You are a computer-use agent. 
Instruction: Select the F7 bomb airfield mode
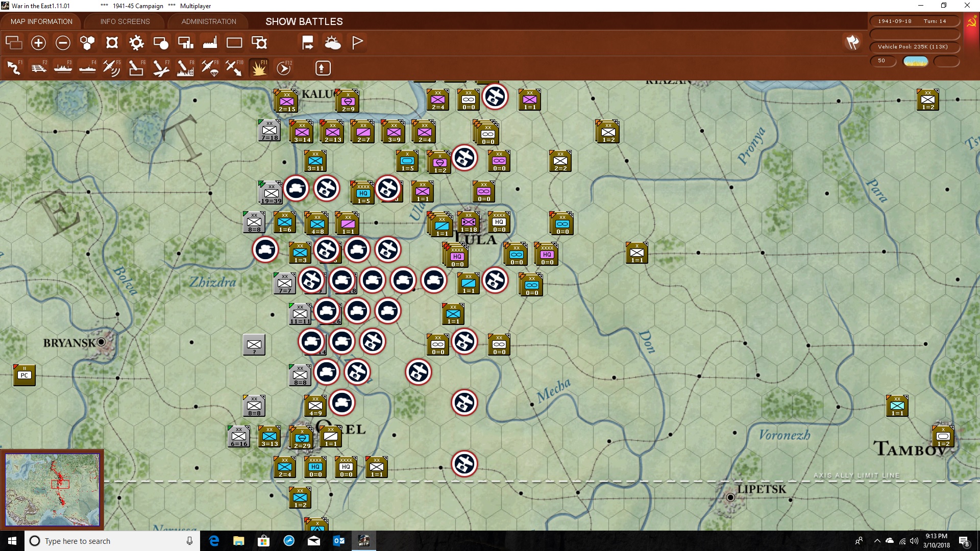(161, 68)
